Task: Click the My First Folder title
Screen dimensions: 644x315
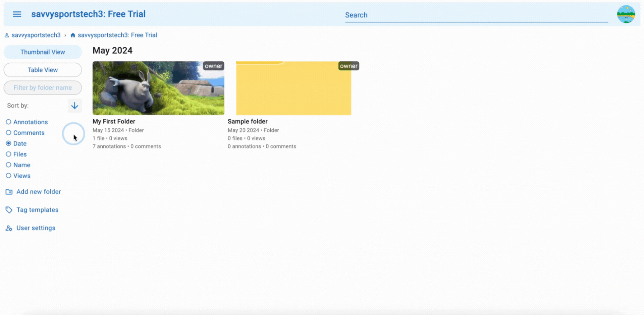Action: point(114,121)
